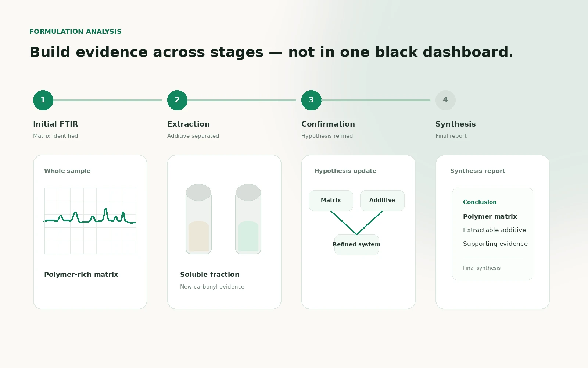Open the Synthesis stage title
The width and height of the screenshot is (588, 368).
(x=456, y=124)
